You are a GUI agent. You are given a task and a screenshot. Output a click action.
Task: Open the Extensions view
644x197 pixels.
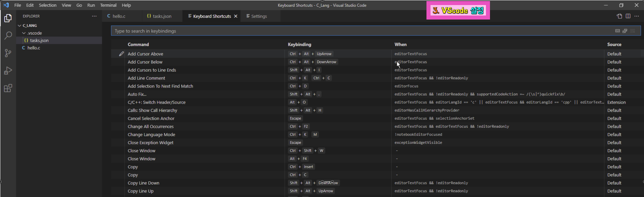tap(8, 88)
